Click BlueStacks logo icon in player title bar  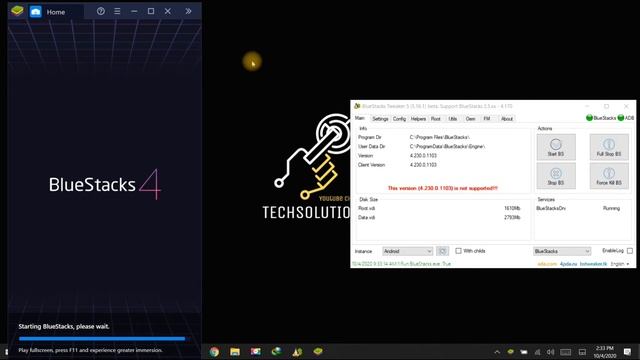tap(17, 11)
